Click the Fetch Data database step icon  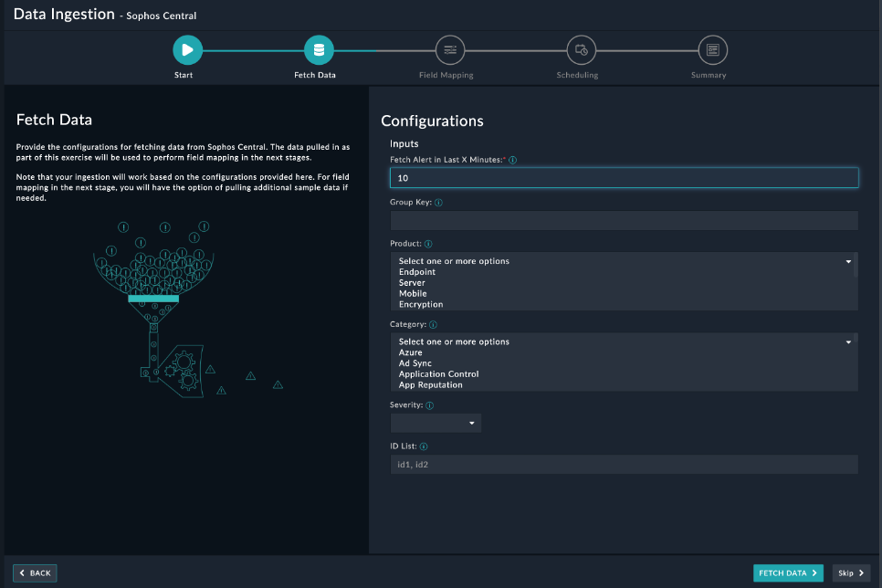pyautogui.click(x=319, y=50)
